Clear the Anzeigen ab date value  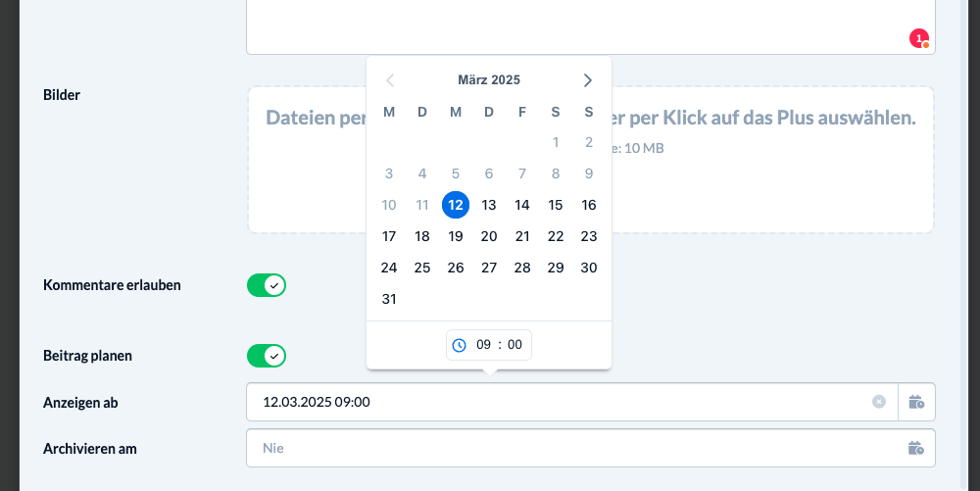tap(879, 402)
